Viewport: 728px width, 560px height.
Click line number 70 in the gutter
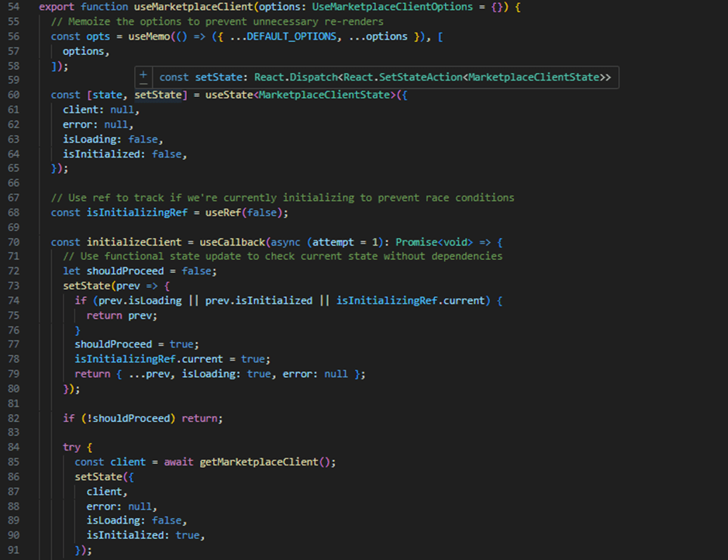pyautogui.click(x=15, y=242)
